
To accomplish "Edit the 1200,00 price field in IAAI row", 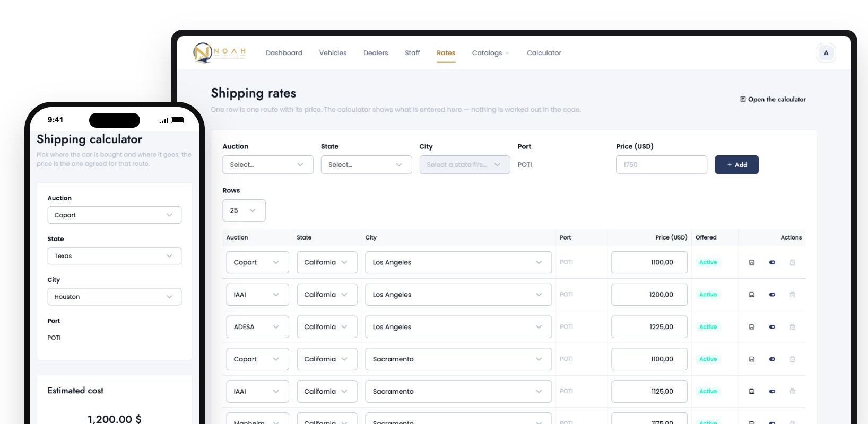I will coord(649,295).
